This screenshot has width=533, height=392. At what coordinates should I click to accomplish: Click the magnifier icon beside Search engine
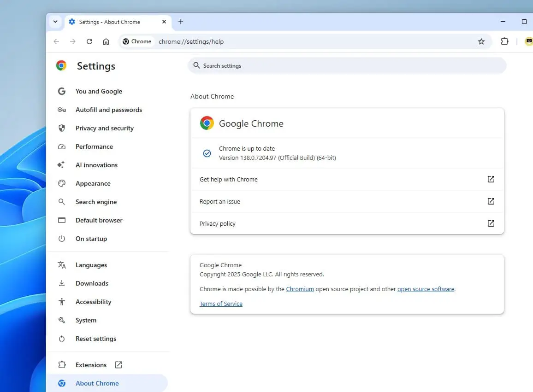[61, 202]
